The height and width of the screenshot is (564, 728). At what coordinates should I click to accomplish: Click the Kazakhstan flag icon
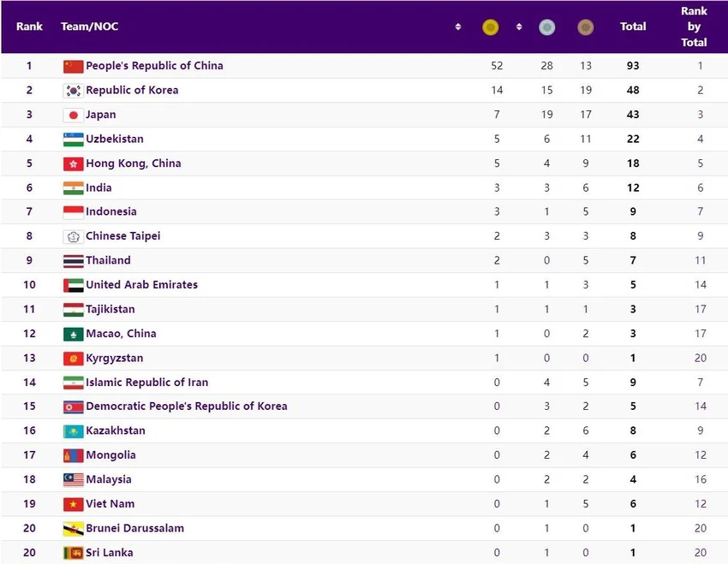(74, 431)
